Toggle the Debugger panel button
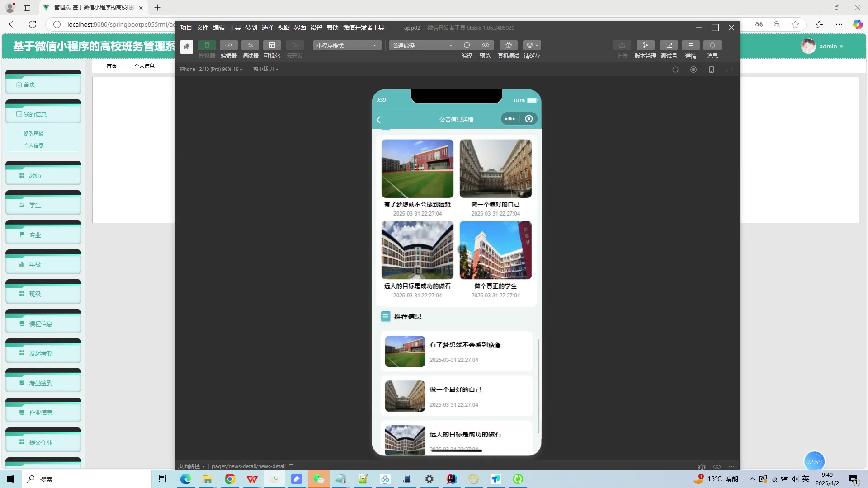868x488 pixels. pyautogui.click(x=250, y=45)
